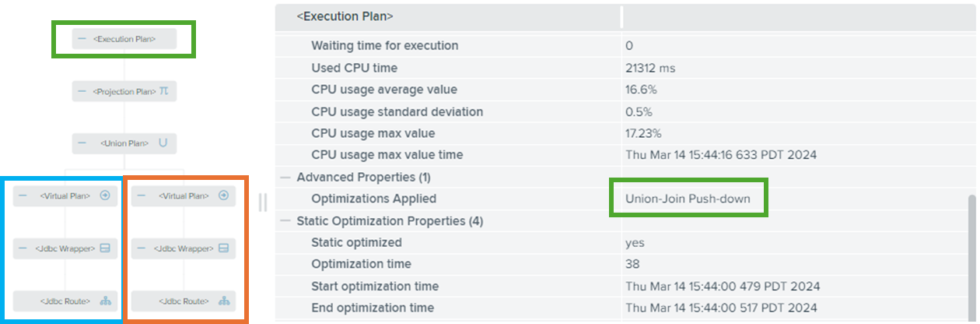
Task: Collapse the Advanced Properties section
Action: pos(286,178)
